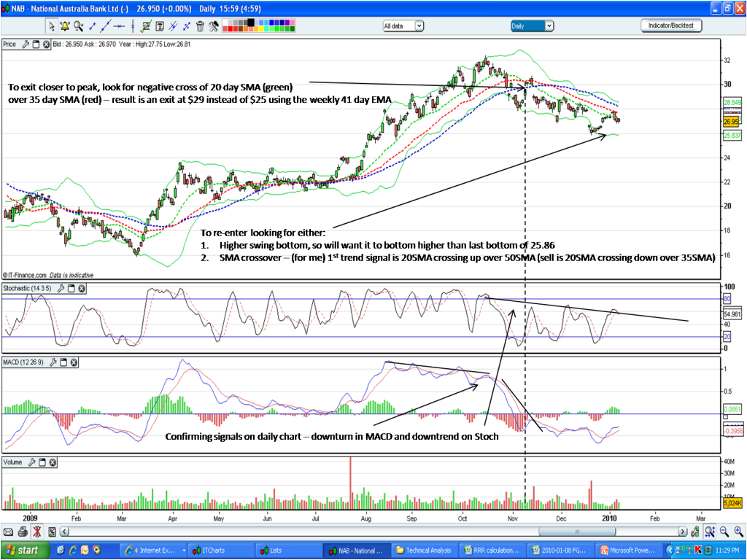Expand the Internet Explorer group arrow
This screenshot has width=747, height=560.
pyautogui.click(x=183, y=551)
